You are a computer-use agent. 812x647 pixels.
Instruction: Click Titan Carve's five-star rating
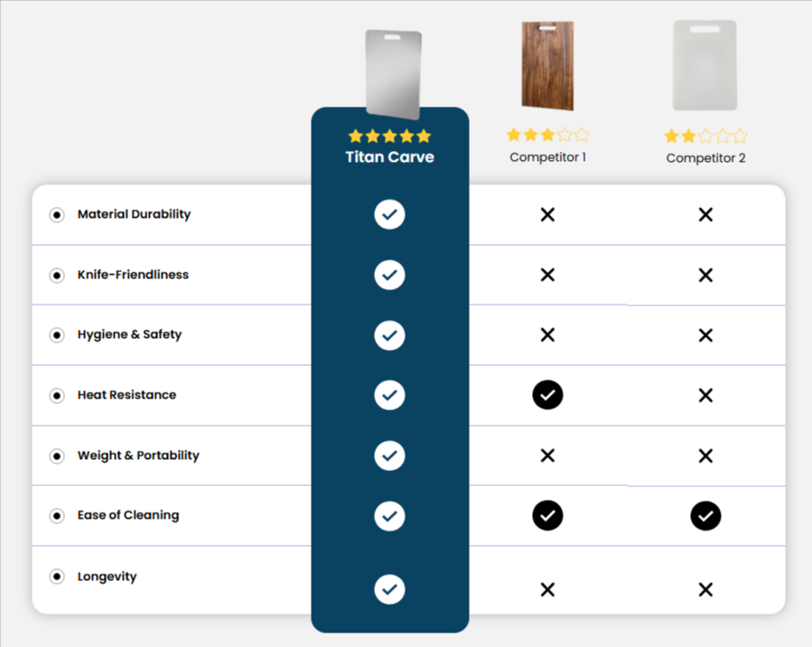tap(389, 136)
